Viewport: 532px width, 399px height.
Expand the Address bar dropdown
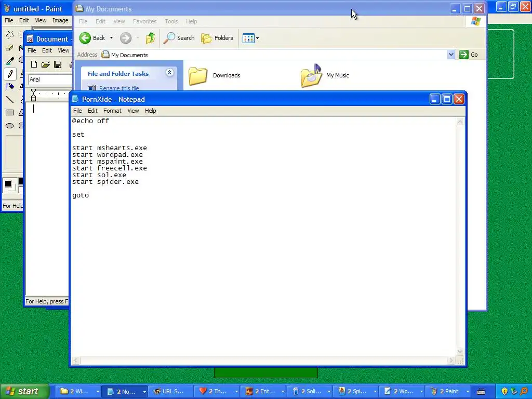coord(451,55)
